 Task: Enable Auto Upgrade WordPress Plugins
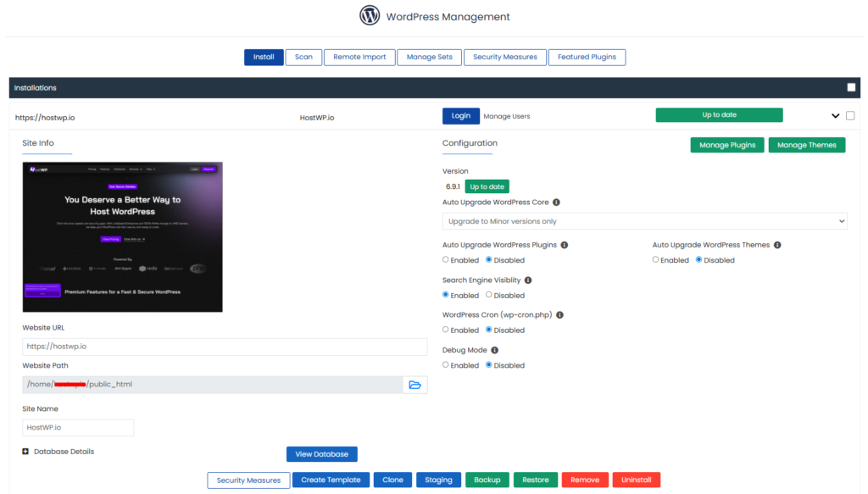coord(446,259)
